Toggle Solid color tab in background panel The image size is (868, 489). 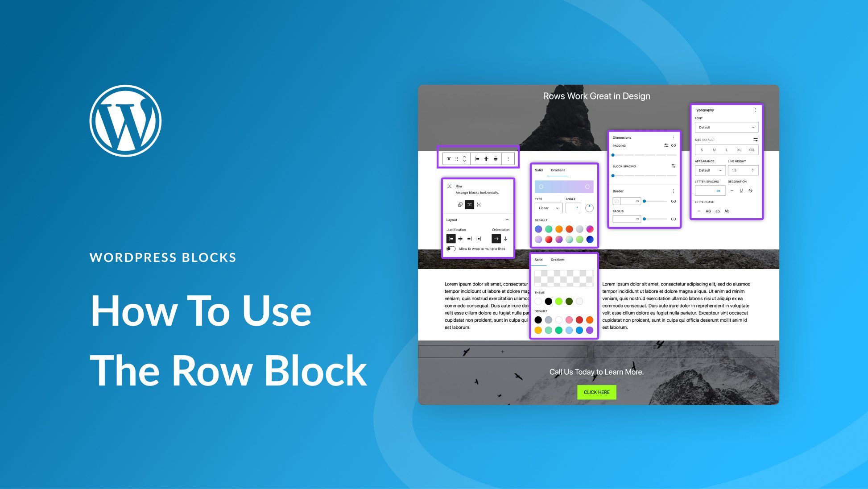click(539, 259)
